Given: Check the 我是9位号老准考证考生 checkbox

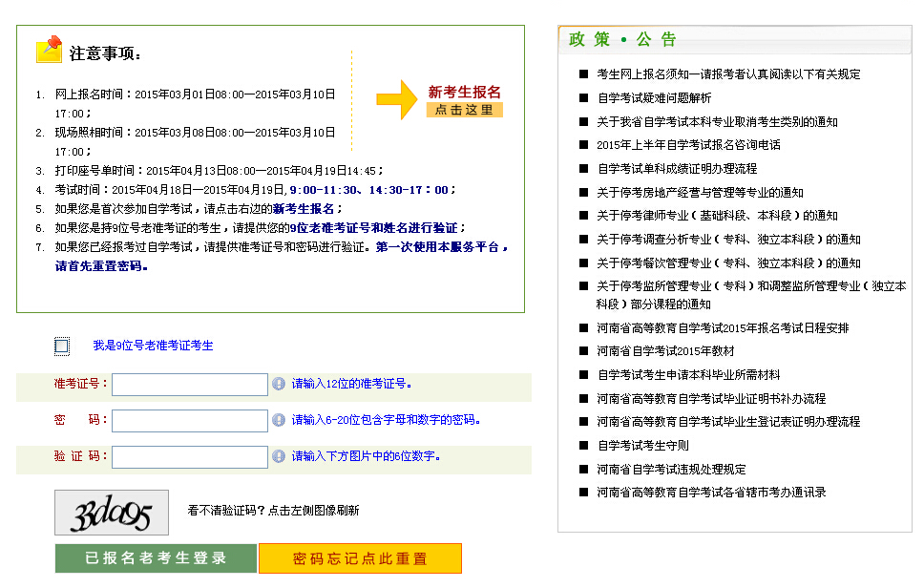Looking at the screenshot, I should click(x=59, y=346).
